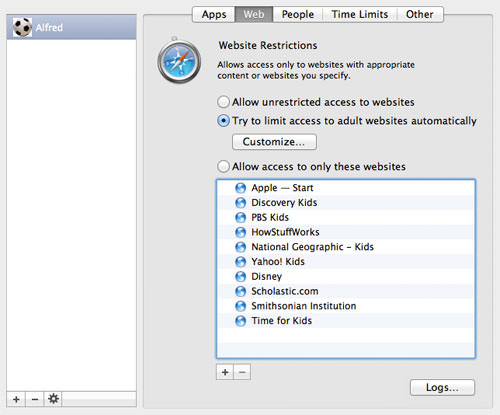This screenshot has height=415, width=500.
Task: Select National Geographic – Kids entry
Action: point(346,247)
